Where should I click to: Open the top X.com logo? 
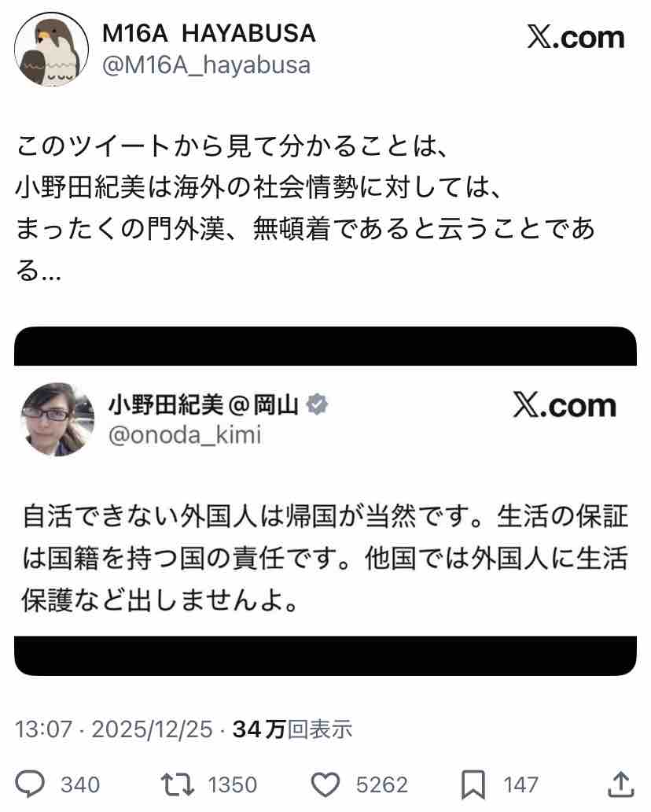tap(576, 38)
